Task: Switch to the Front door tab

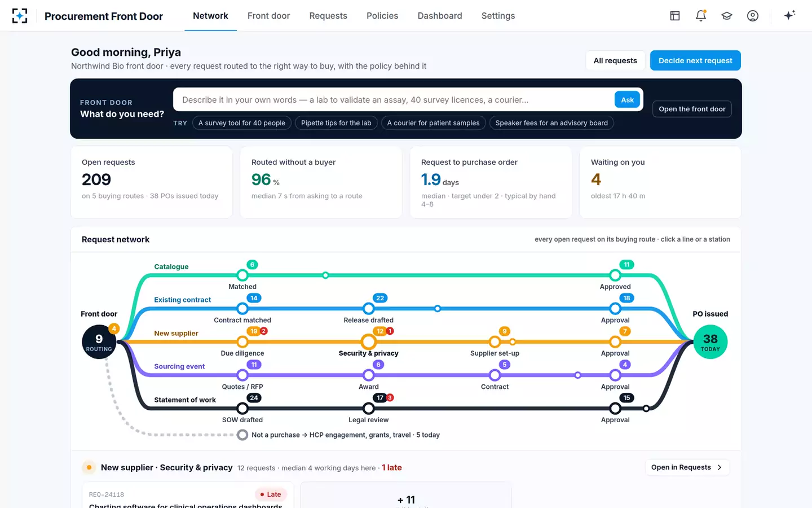Action: (268, 16)
